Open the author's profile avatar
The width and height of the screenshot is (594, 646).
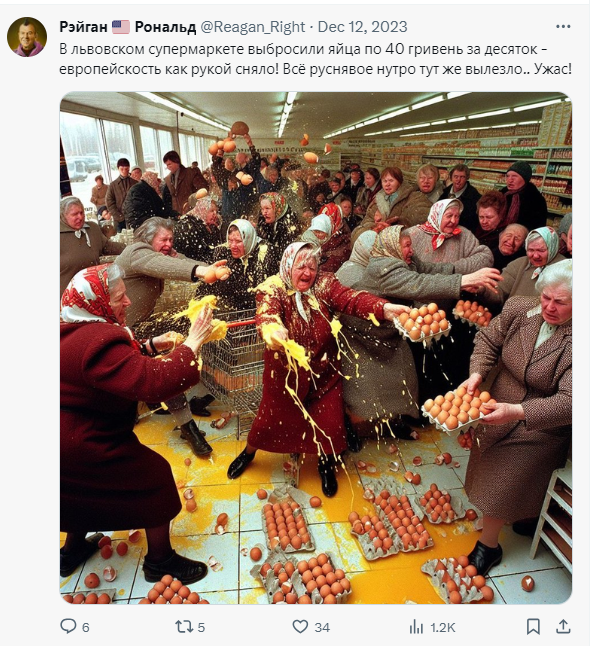(27, 37)
